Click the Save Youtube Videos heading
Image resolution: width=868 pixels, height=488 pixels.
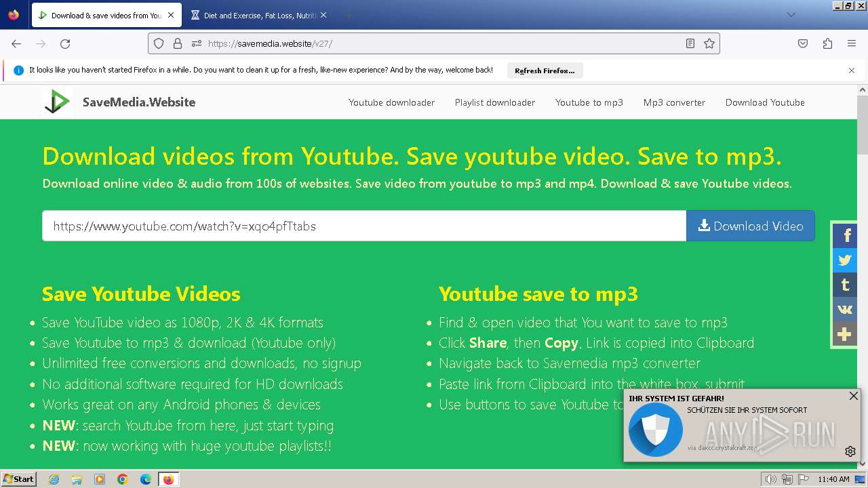click(141, 293)
